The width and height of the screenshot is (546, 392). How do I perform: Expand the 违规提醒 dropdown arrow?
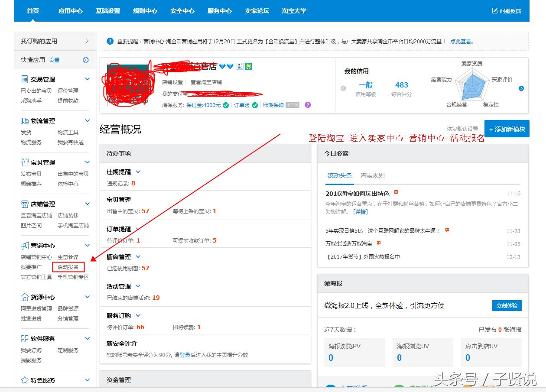(138, 172)
